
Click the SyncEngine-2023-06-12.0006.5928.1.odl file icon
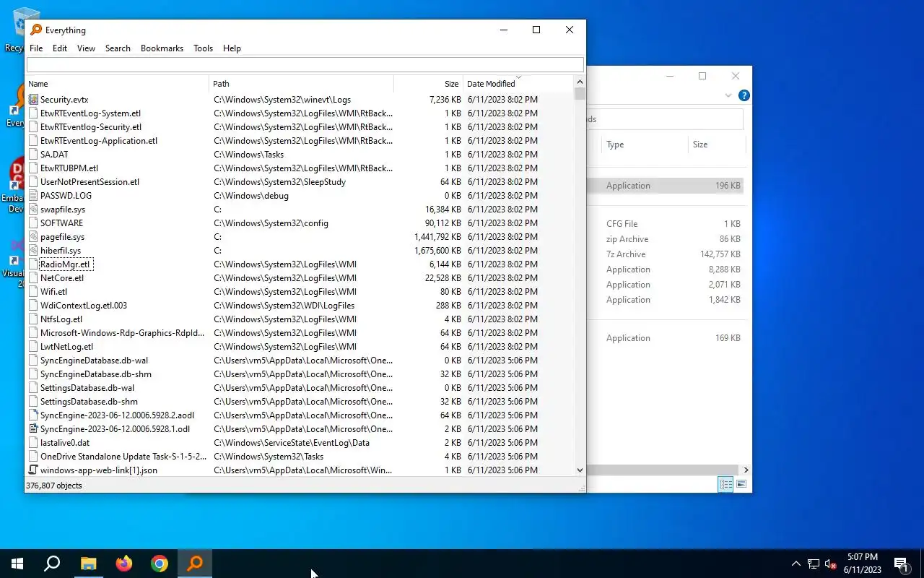pyautogui.click(x=33, y=429)
